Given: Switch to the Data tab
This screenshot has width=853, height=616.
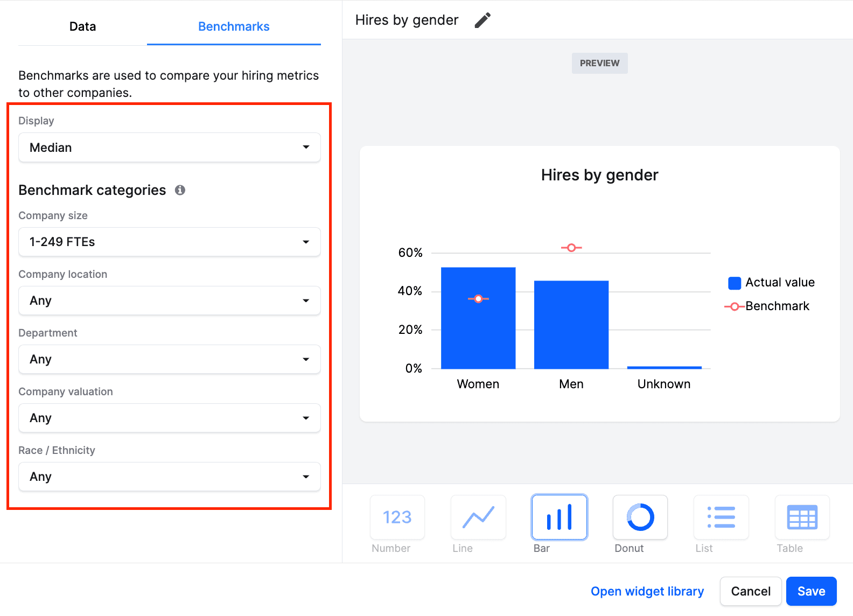Looking at the screenshot, I should pos(82,26).
